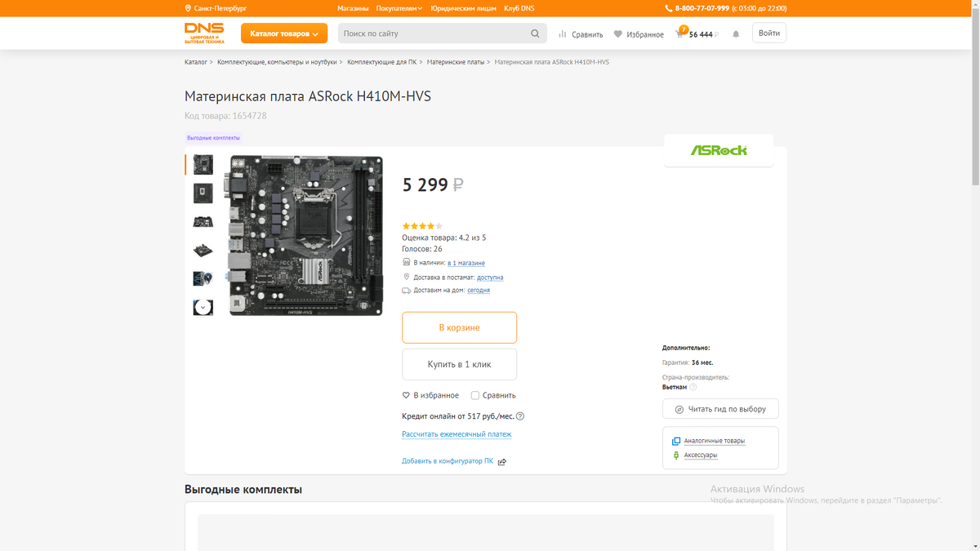Click the location pin near Санкт-Петербург

pyautogui.click(x=188, y=8)
